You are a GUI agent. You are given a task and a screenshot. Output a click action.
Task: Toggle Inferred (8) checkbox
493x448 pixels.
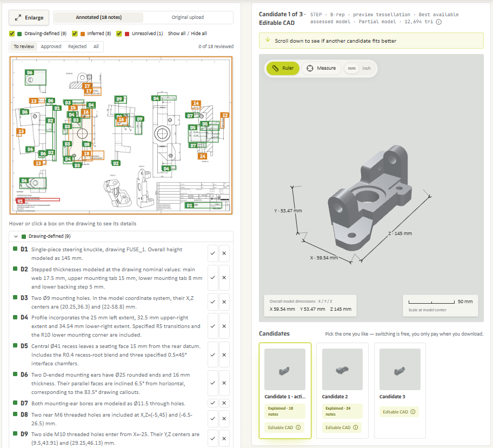75,34
